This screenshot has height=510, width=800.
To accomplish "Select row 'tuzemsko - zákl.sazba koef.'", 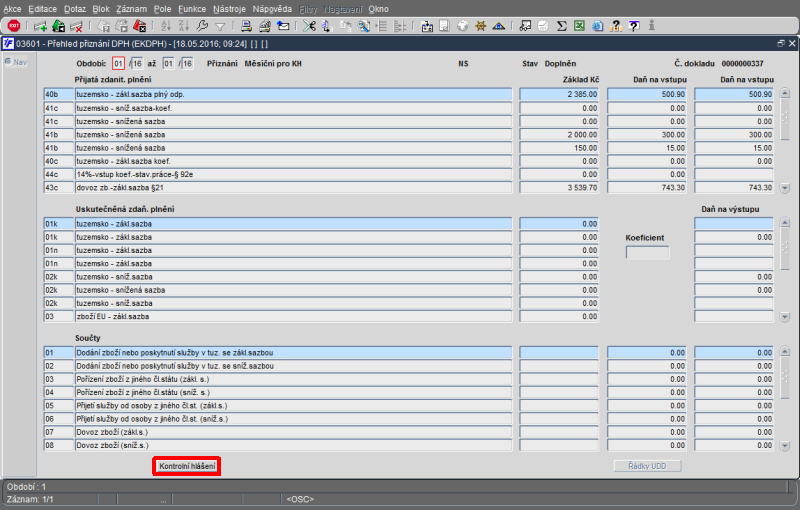I will 293,161.
